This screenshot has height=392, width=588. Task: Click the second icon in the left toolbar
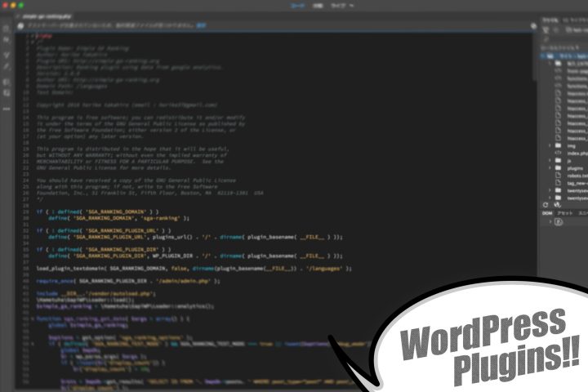7,40
